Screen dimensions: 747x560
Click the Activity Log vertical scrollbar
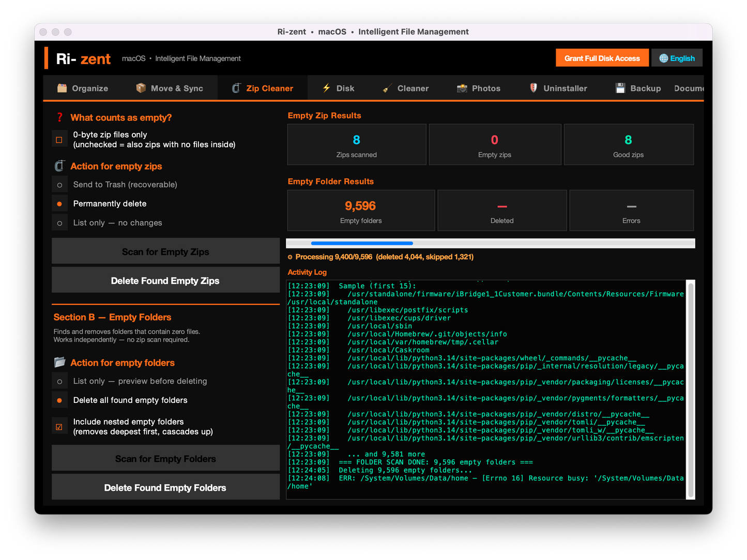(691, 390)
